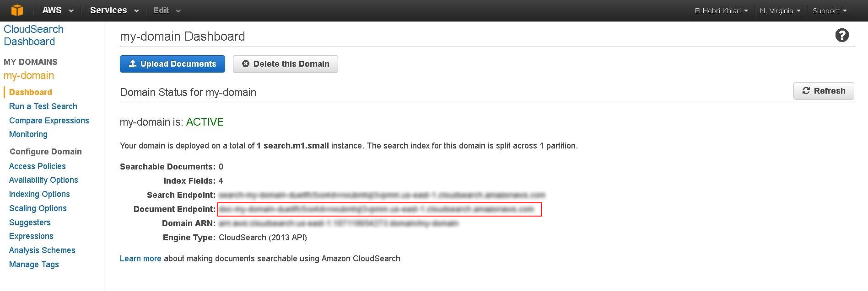Open Indexing Options in sidebar
The height and width of the screenshot is (291, 868).
[x=39, y=194]
